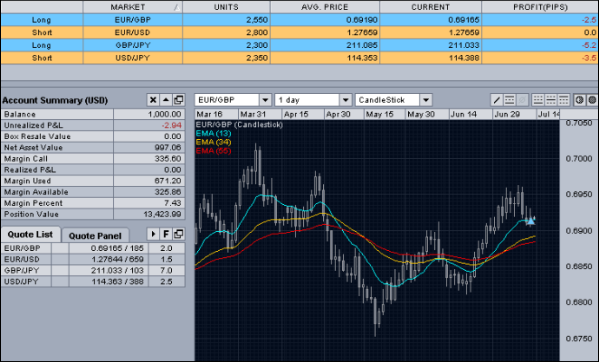Image resolution: width=599 pixels, height=362 pixels.
Task: Choose the layout icon with a solid center line
Action: [551, 100]
